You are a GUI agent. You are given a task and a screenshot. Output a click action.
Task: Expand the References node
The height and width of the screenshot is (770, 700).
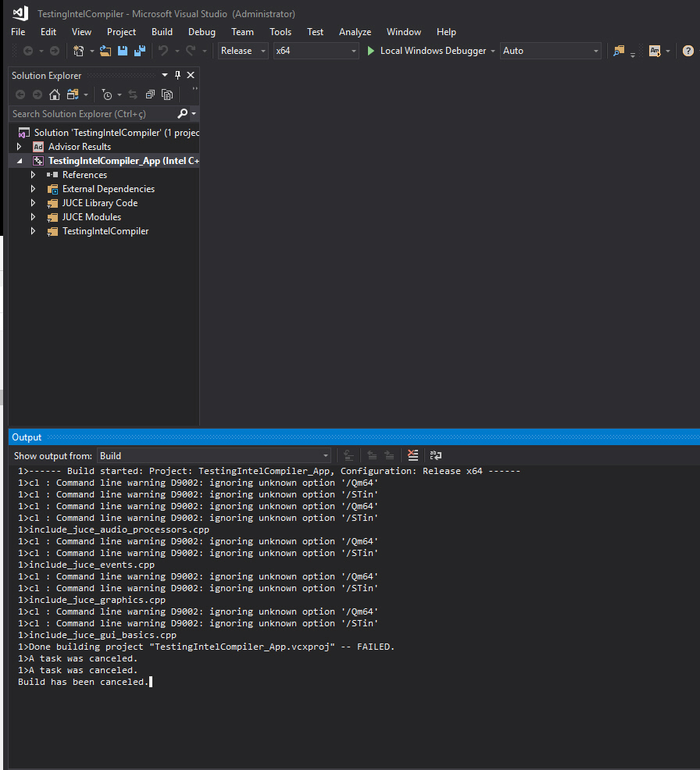(33, 174)
